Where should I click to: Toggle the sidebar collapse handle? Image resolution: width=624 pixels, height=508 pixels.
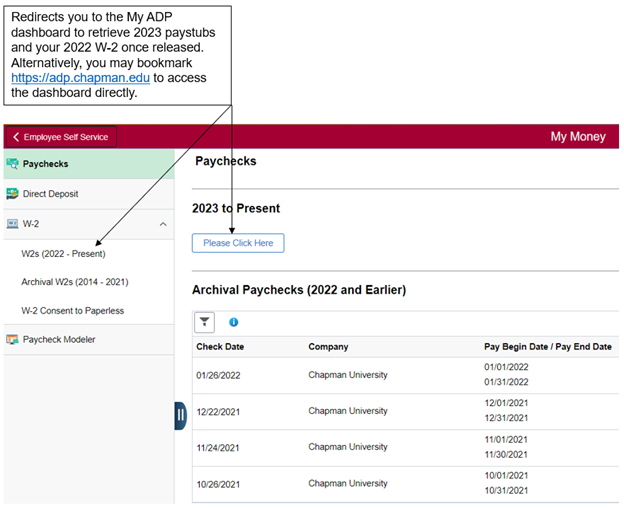(181, 415)
